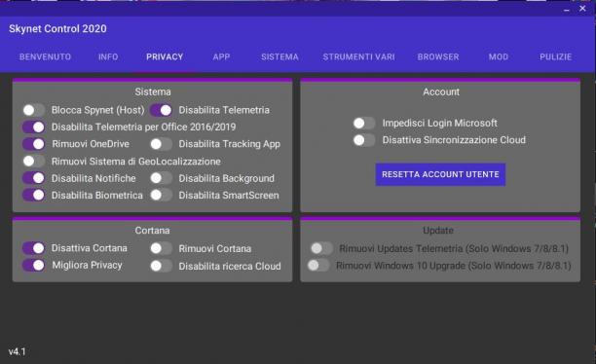Close the Skynet Control window
The image size is (596, 364).
point(582,9)
